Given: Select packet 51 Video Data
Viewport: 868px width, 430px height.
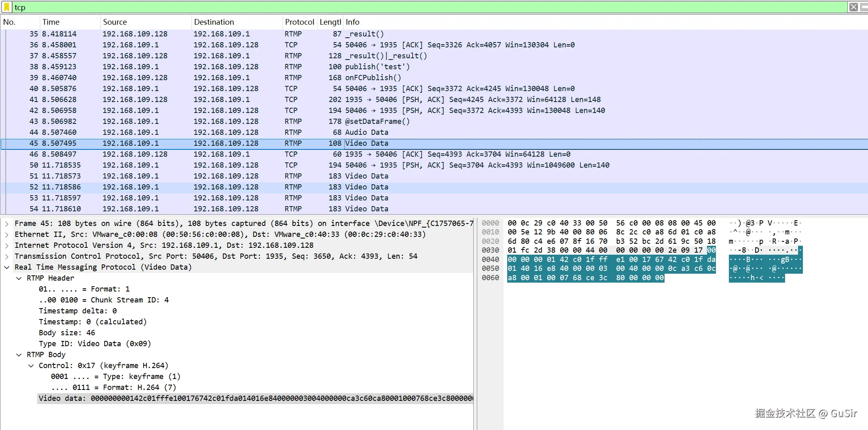Looking at the screenshot, I should point(434,176).
